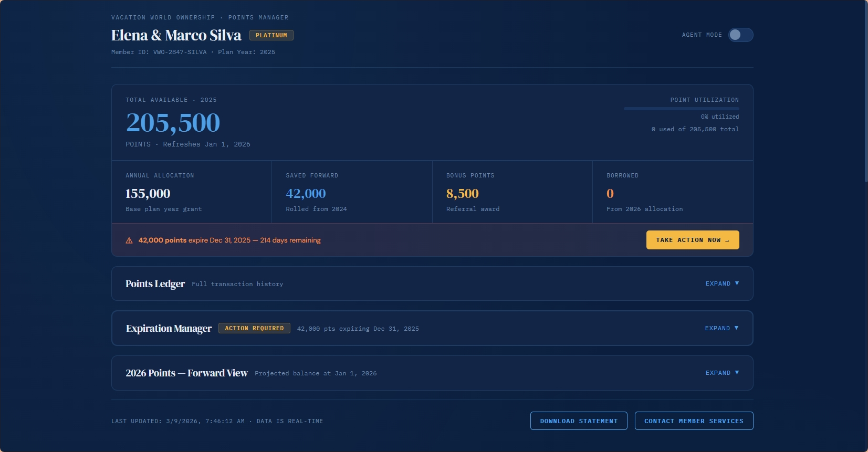Select the Borrowed 0 points card

673,192
